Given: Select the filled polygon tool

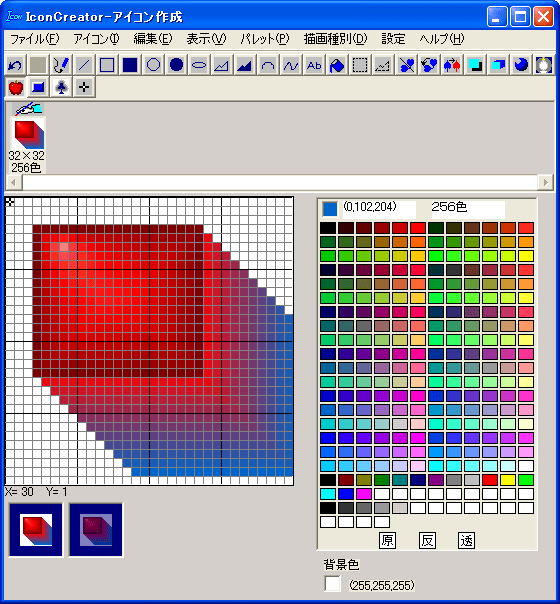Looking at the screenshot, I should pyautogui.click(x=245, y=65).
